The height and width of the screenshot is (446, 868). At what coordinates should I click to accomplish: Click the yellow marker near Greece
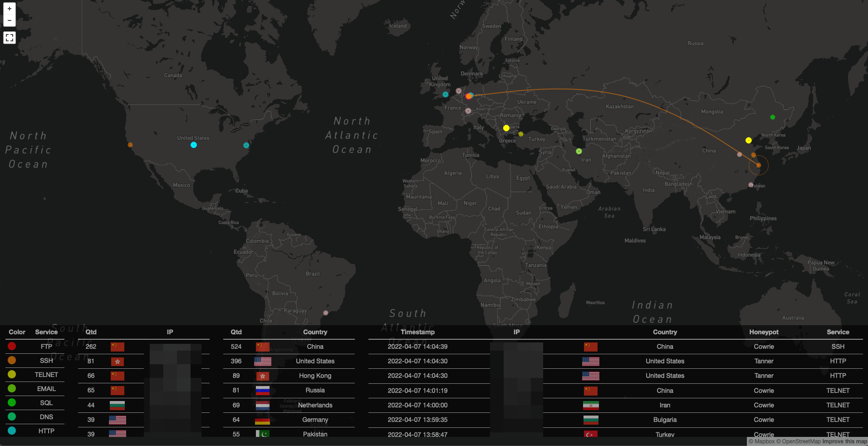click(x=506, y=128)
